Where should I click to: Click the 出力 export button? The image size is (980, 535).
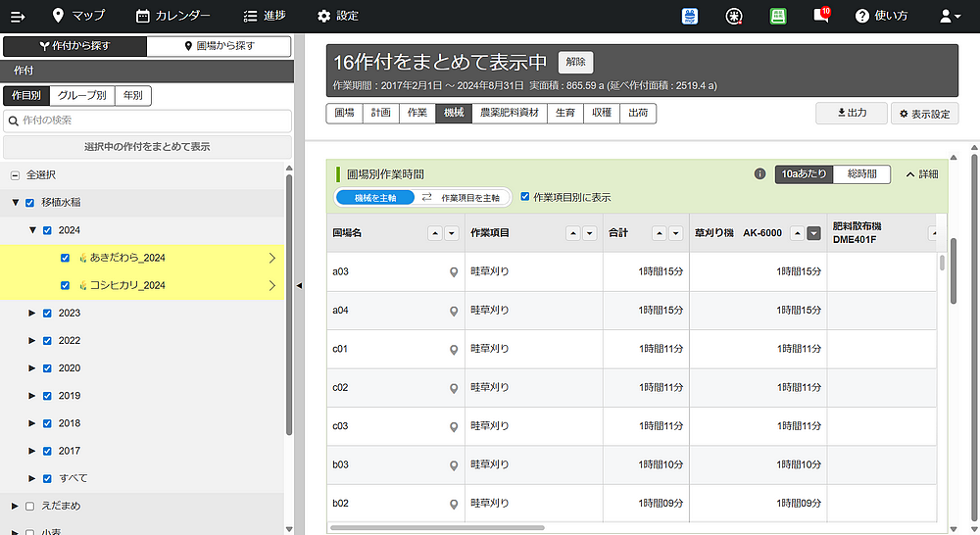pyautogui.click(x=851, y=113)
